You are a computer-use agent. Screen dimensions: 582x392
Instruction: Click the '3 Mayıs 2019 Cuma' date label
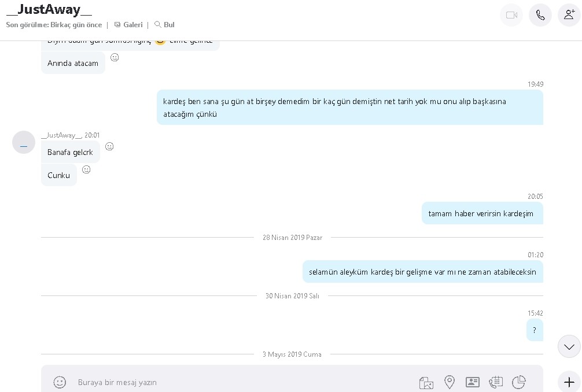[292, 354]
